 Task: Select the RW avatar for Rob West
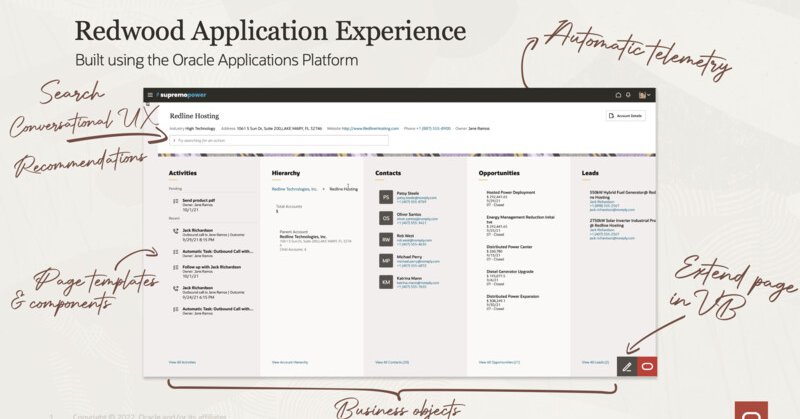pos(386,239)
